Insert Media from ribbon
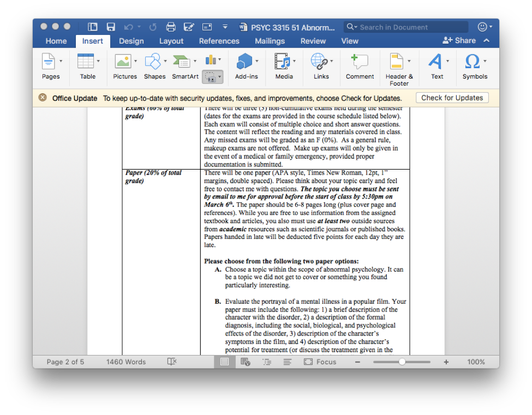 [282, 62]
